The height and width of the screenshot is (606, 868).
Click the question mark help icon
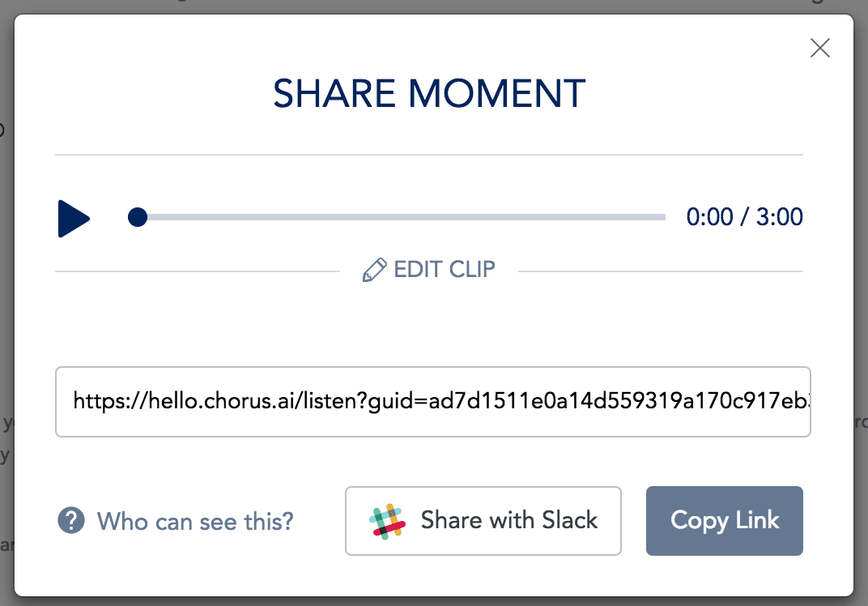click(x=71, y=521)
